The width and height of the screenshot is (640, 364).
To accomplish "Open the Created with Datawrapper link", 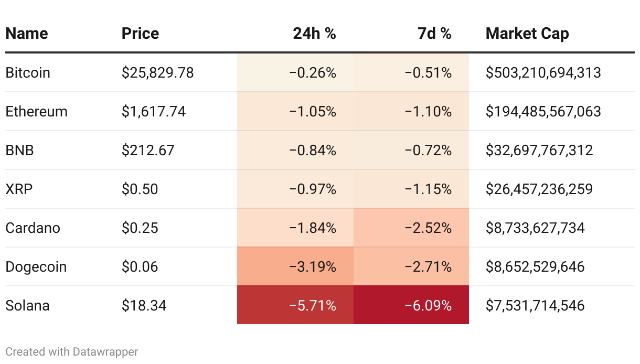I will (72, 351).
